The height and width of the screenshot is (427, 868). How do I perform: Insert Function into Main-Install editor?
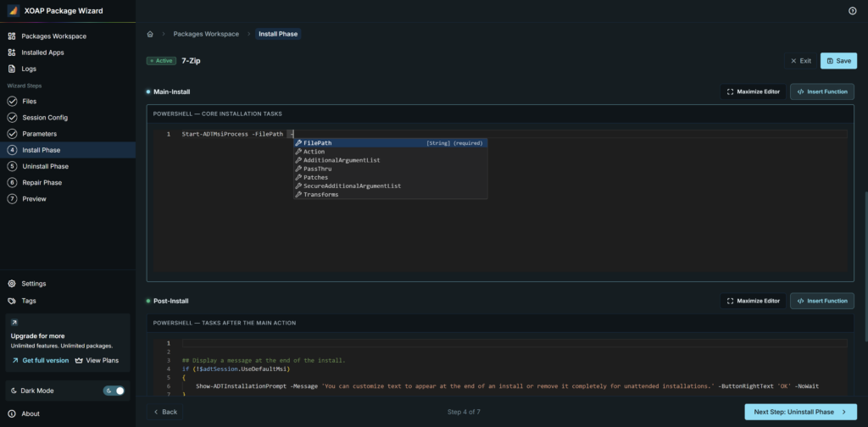(822, 91)
